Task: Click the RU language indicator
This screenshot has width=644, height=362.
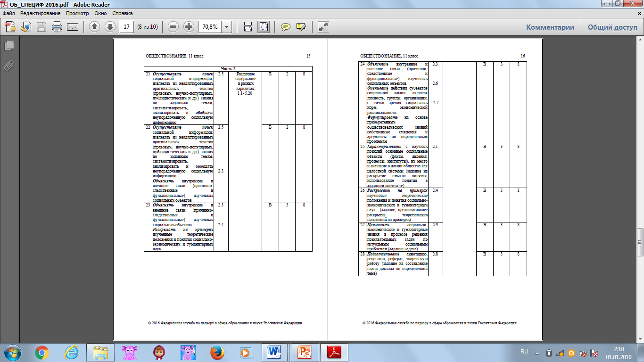Action: tap(524, 352)
